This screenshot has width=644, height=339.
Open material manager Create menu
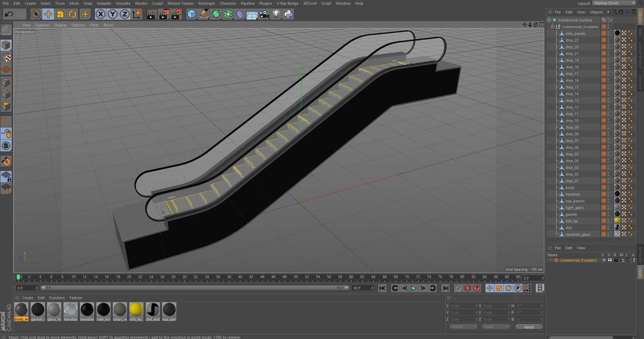[x=28, y=298]
